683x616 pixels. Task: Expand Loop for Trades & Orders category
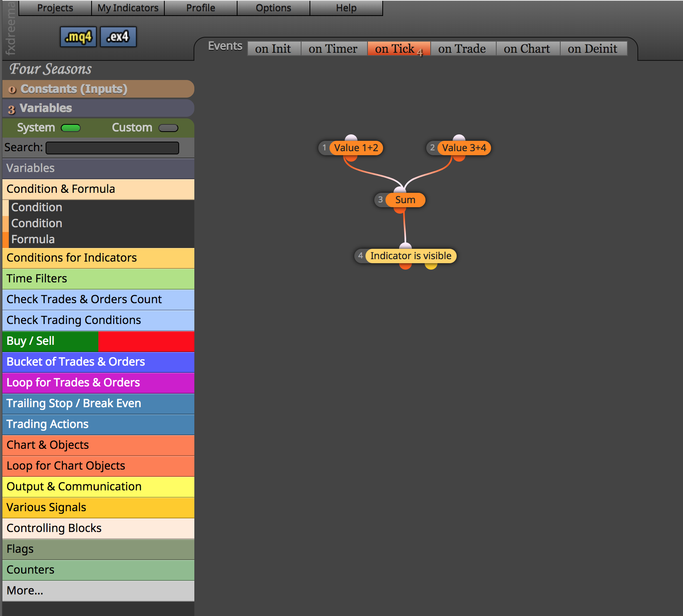(x=98, y=383)
